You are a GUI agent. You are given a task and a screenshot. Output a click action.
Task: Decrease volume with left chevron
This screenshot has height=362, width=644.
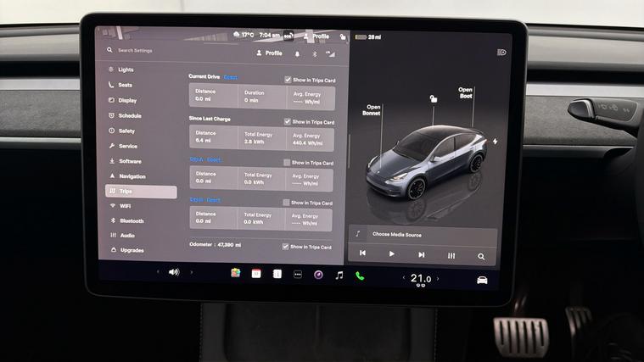[x=158, y=272]
